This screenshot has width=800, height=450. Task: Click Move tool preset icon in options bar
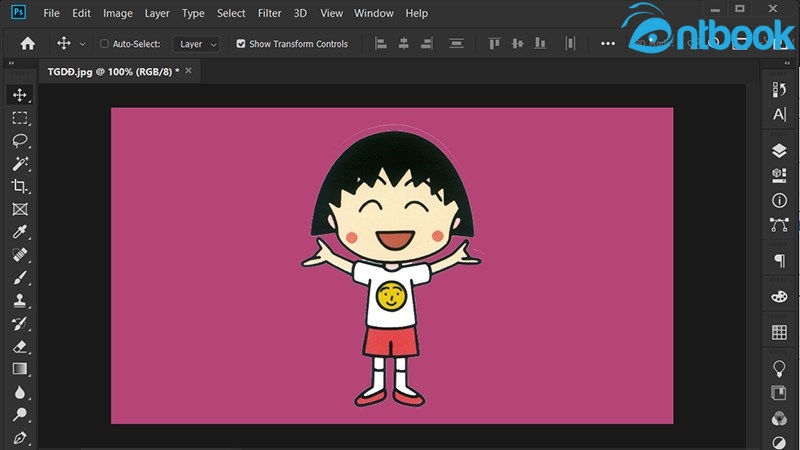tap(64, 43)
